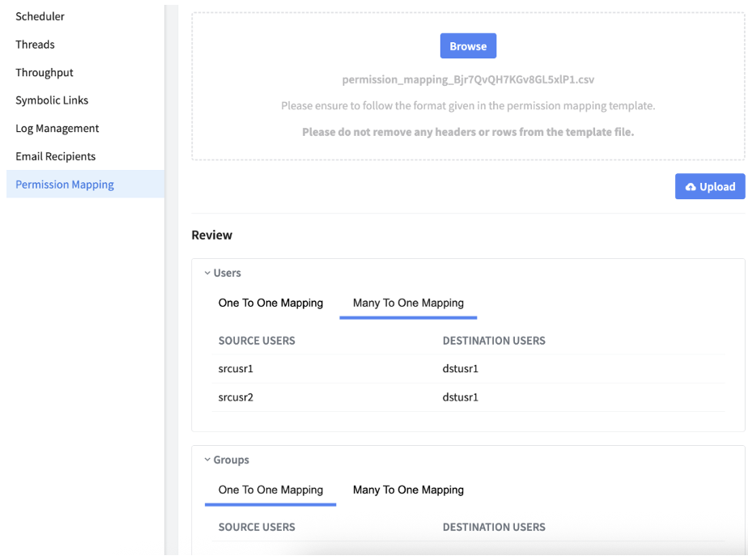Click the srcusr1 source user row
The width and height of the screenshot is (748, 560).
(x=236, y=369)
